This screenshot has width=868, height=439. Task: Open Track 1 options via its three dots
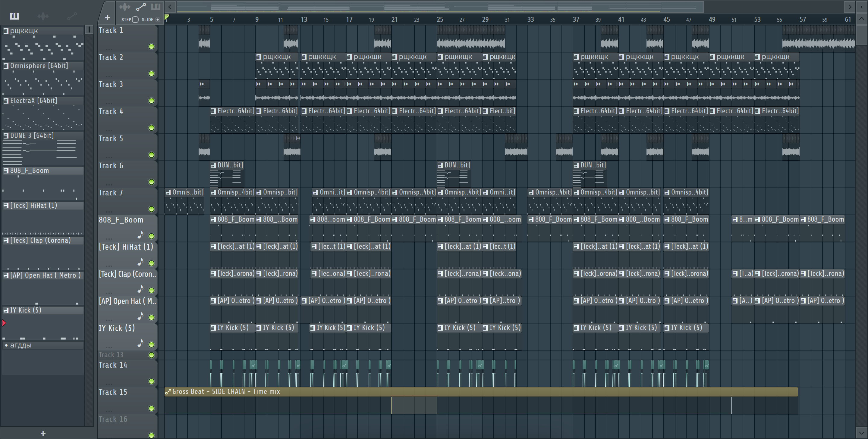click(109, 49)
